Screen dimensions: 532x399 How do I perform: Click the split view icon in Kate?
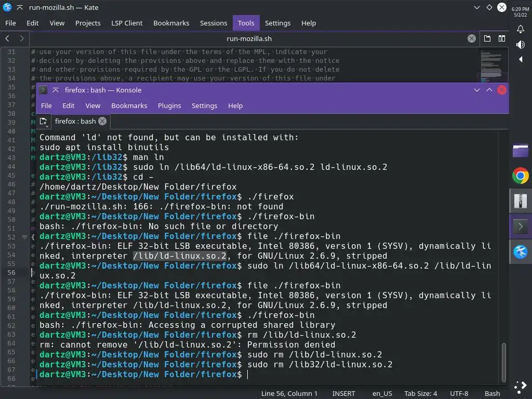[502, 38]
